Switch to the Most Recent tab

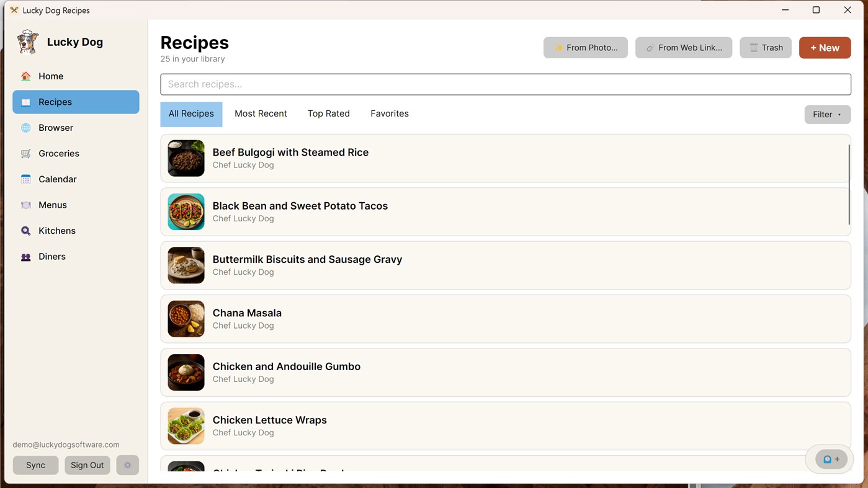261,114
